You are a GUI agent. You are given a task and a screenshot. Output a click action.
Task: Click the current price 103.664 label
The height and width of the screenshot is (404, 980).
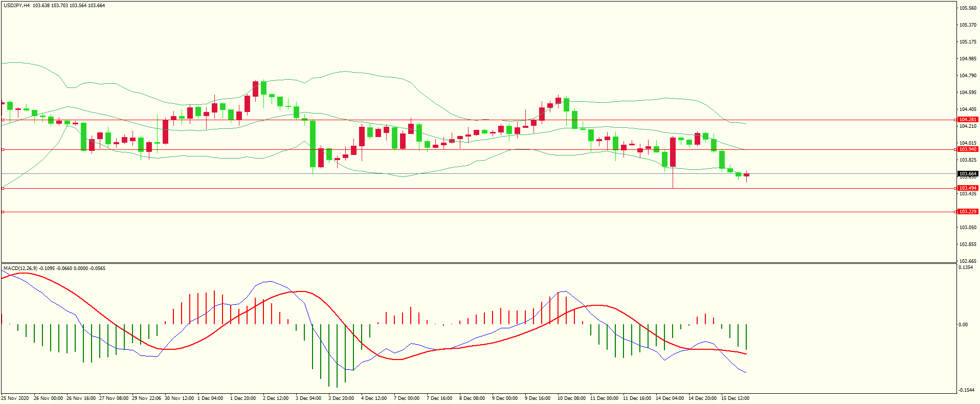967,174
